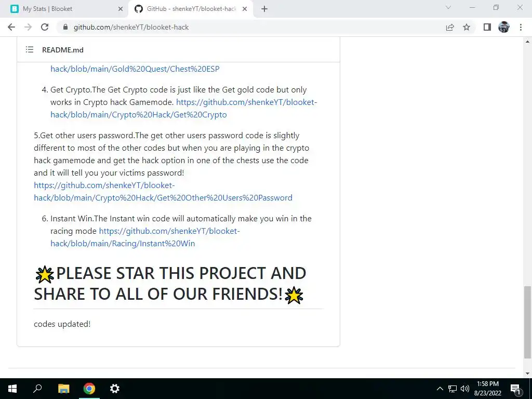Open the notification center icon
This screenshot has width=532, height=399.
(x=515, y=389)
